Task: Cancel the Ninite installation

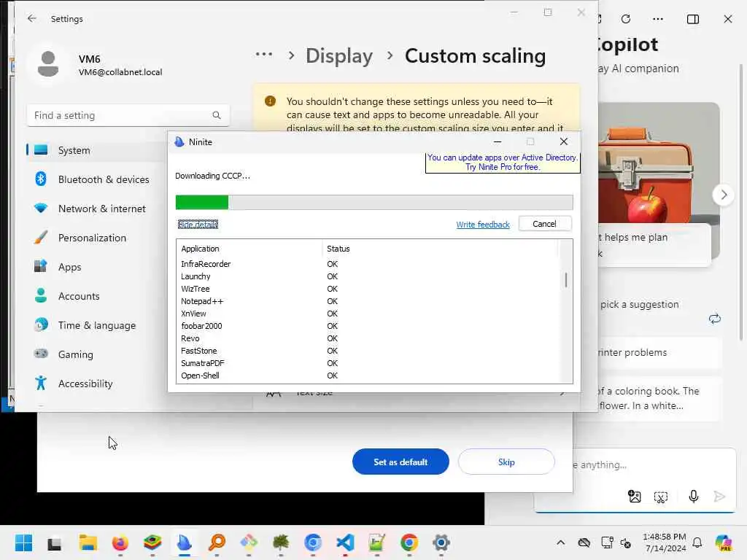Action: point(544,224)
